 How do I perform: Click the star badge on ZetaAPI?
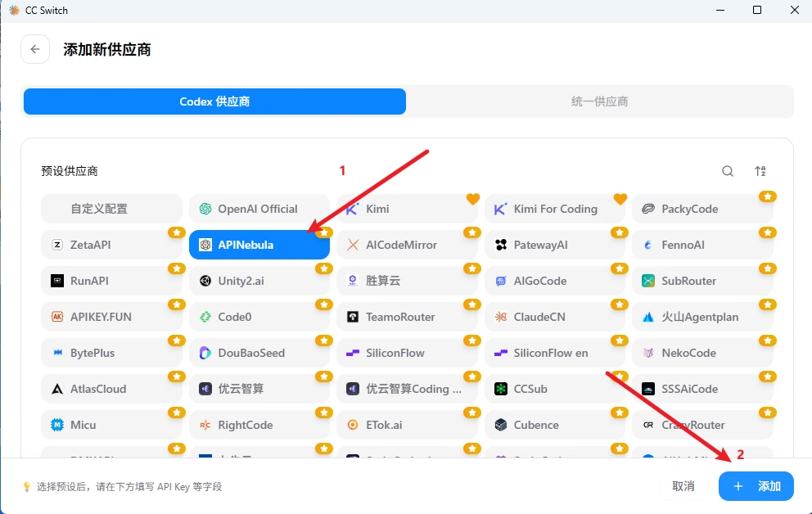177,232
